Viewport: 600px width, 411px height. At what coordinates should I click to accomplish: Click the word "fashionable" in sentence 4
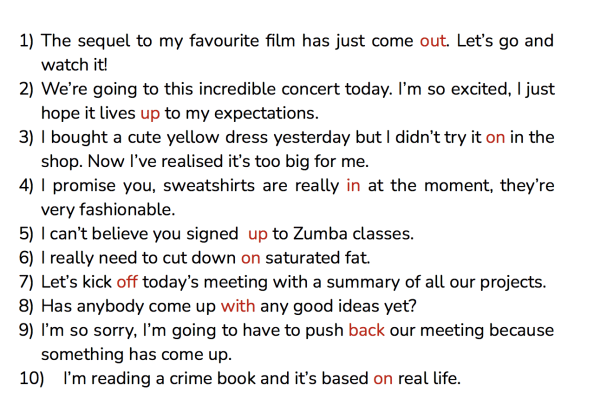pyautogui.click(x=126, y=210)
